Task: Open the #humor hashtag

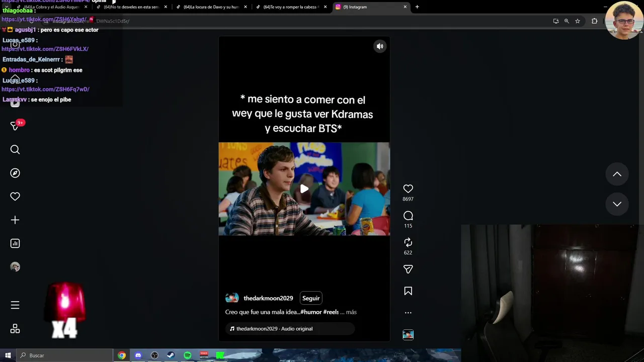Action: tap(311, 312)
